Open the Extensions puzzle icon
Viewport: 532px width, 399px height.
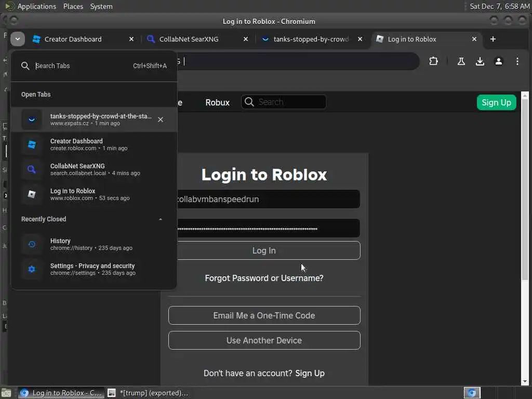pyautogui.click(x=433, y=61)
